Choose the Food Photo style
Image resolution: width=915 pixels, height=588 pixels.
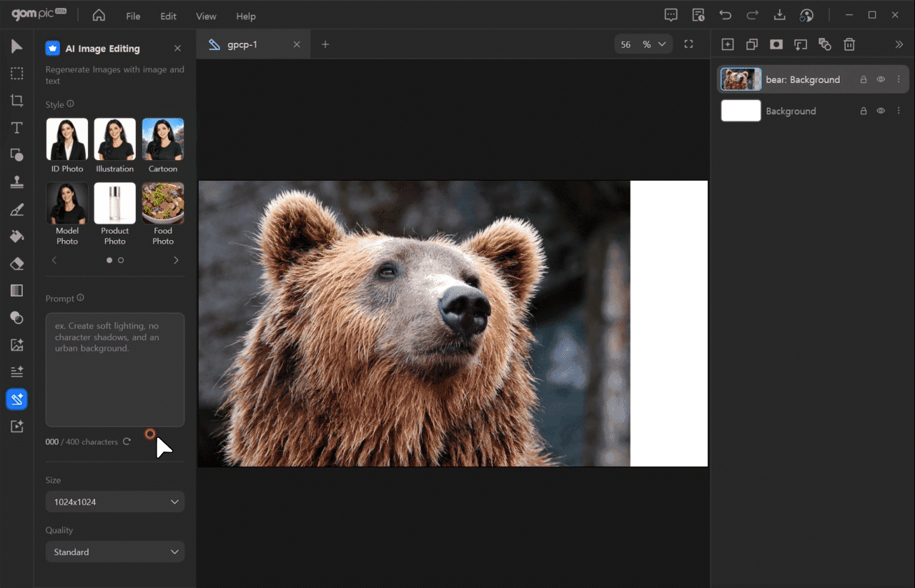(163, 214)
